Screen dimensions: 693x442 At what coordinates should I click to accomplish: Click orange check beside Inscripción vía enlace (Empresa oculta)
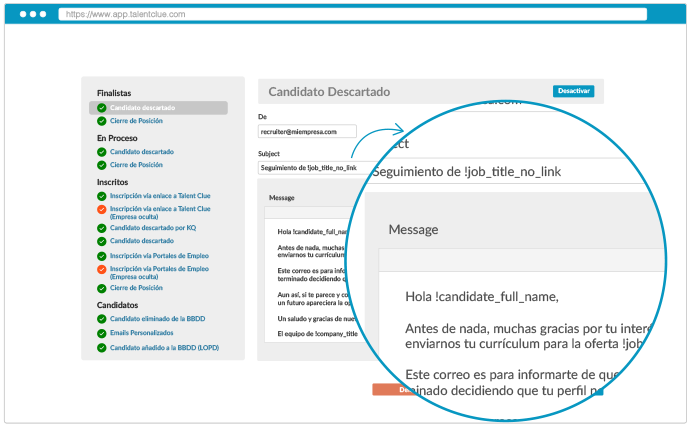tap(102, 210)
